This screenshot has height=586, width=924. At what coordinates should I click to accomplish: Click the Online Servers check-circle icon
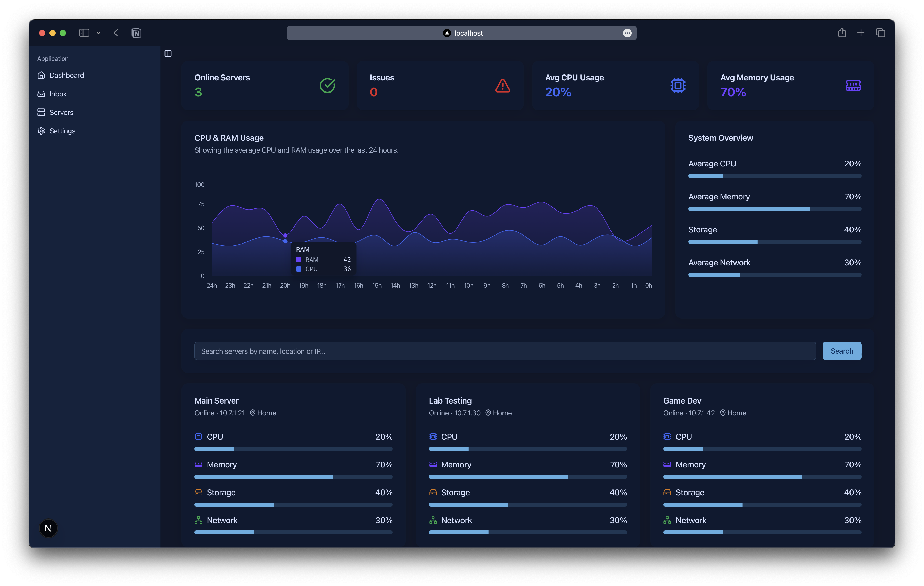327,86
